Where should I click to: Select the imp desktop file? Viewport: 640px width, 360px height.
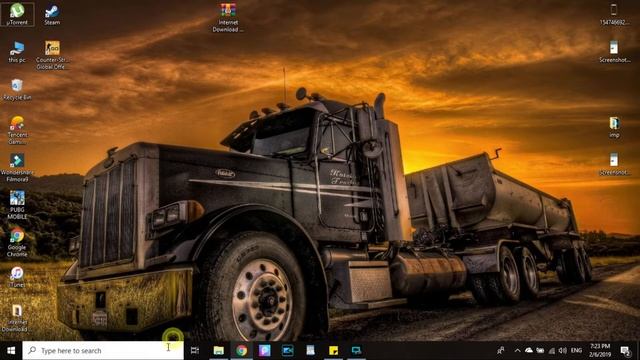[614, 127]
